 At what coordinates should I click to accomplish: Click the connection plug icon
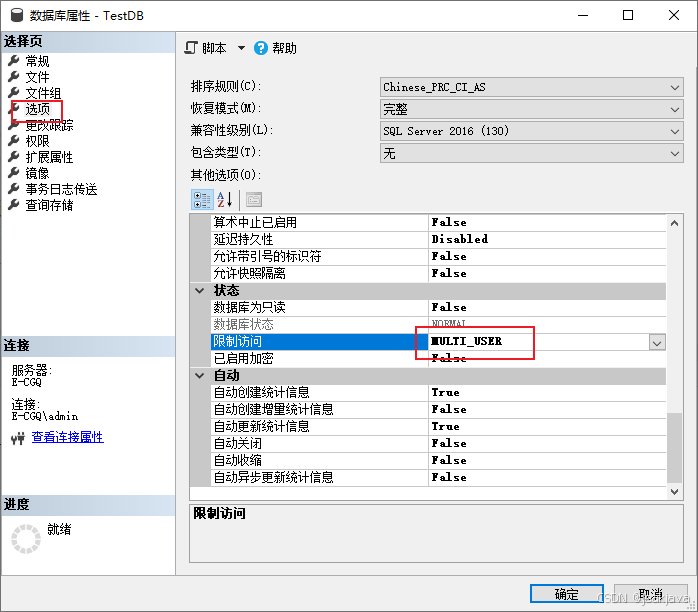click(18, 439)
